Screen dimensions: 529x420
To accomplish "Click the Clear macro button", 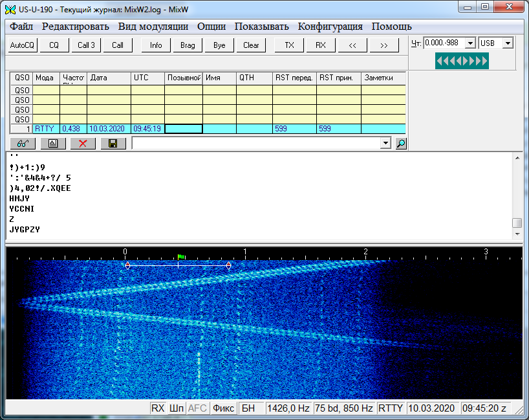I will click(251, 45).
